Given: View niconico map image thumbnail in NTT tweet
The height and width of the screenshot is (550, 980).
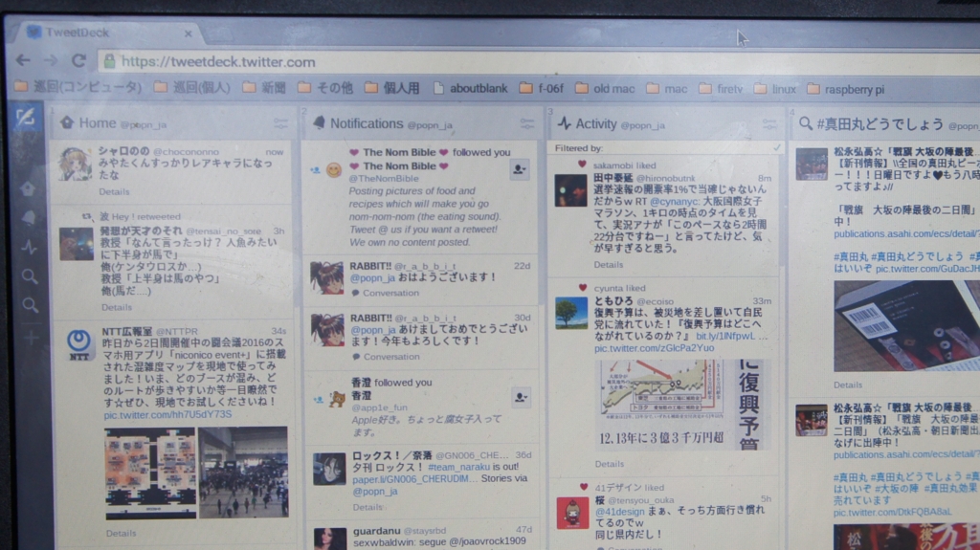Looking at the screenshot, I should [x=150, y=473].
